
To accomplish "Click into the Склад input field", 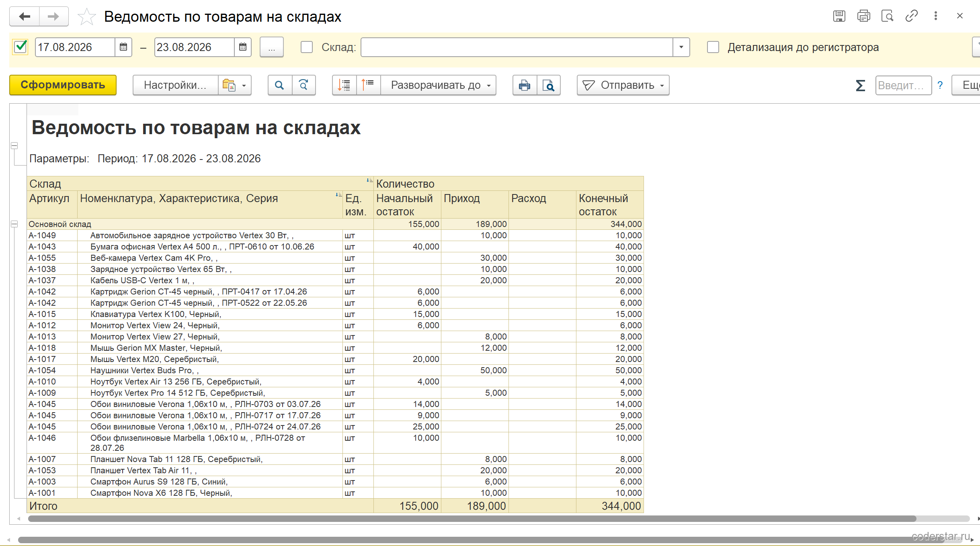I will 517,47.
